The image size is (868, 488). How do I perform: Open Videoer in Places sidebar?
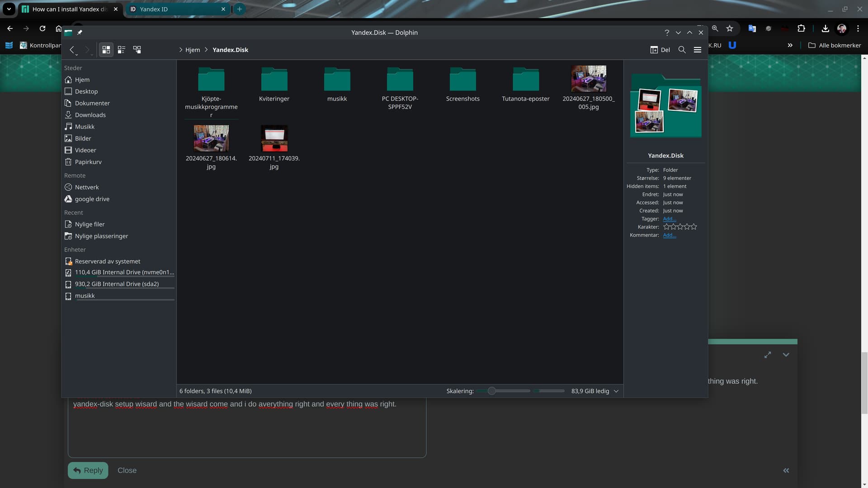[x=119, y=150]
